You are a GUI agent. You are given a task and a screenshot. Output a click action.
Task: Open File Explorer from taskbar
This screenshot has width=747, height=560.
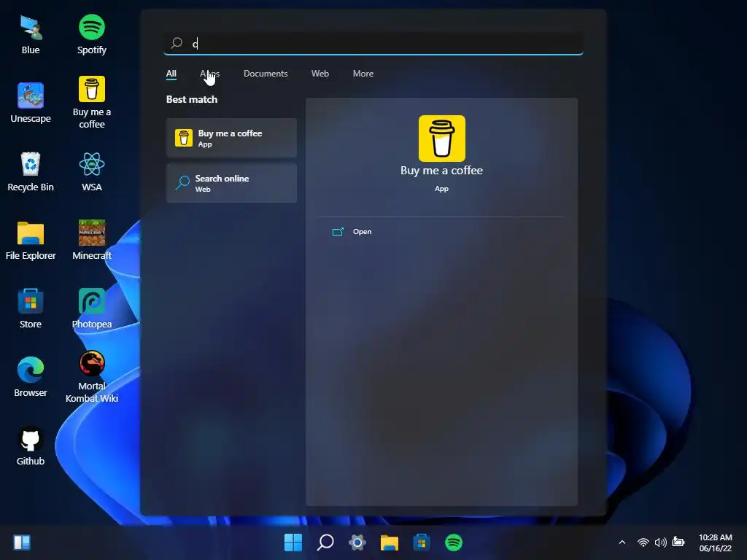(390, 542)
